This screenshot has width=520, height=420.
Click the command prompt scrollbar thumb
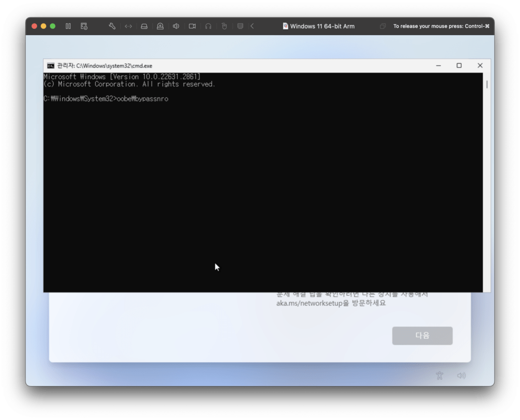[487, 84]
